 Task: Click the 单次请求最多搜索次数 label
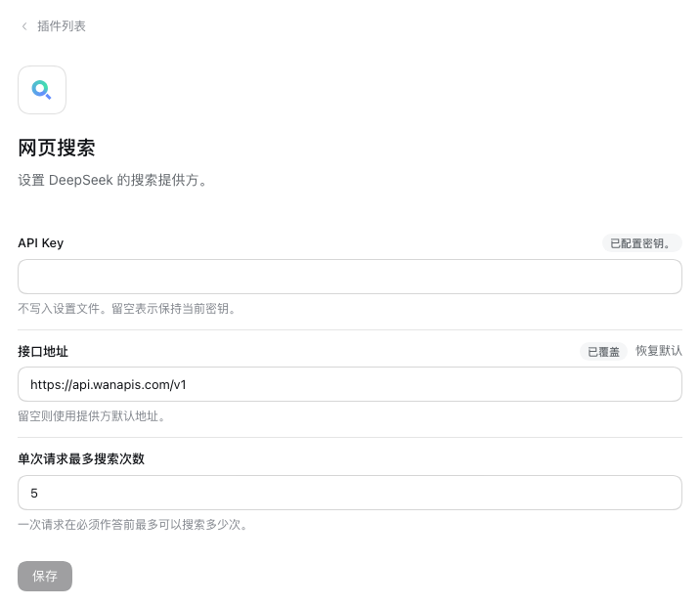coord(81,458)
